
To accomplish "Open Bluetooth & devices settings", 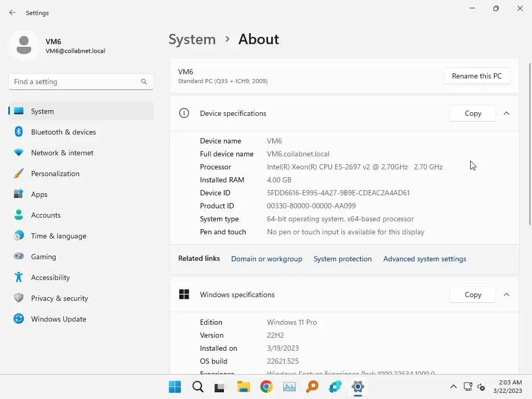I will click(81, 132).
